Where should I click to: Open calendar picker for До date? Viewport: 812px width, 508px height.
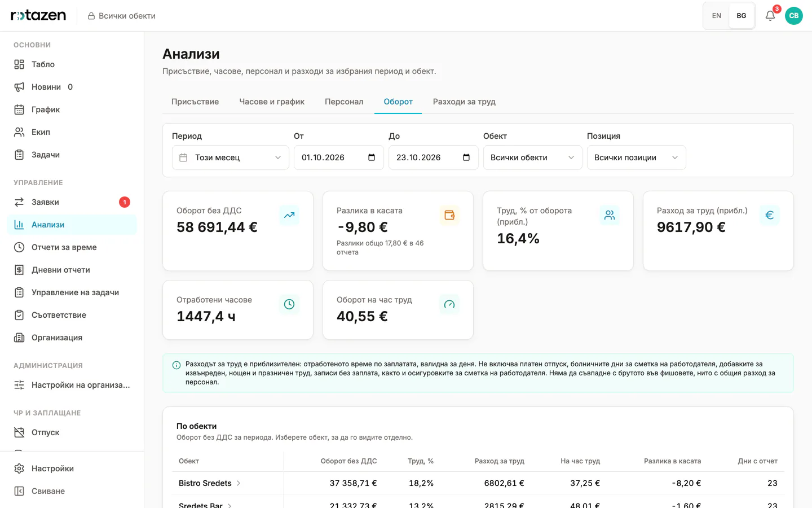click(x=466, y=157)
